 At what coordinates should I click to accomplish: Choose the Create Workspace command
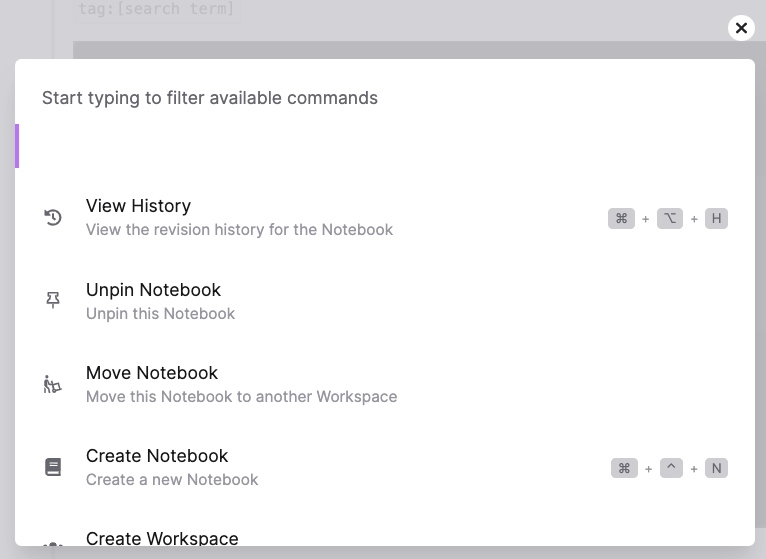point(162,538)
